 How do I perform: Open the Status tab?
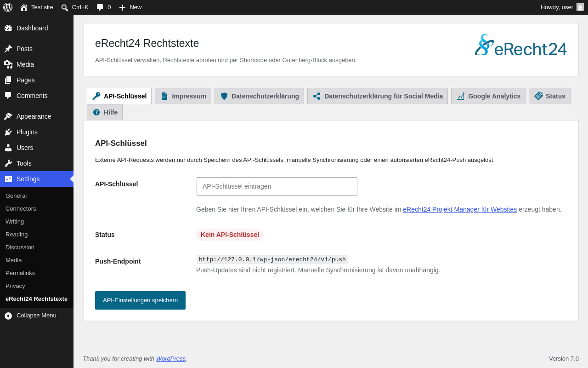pyautogui.click(x=549, y=96)
